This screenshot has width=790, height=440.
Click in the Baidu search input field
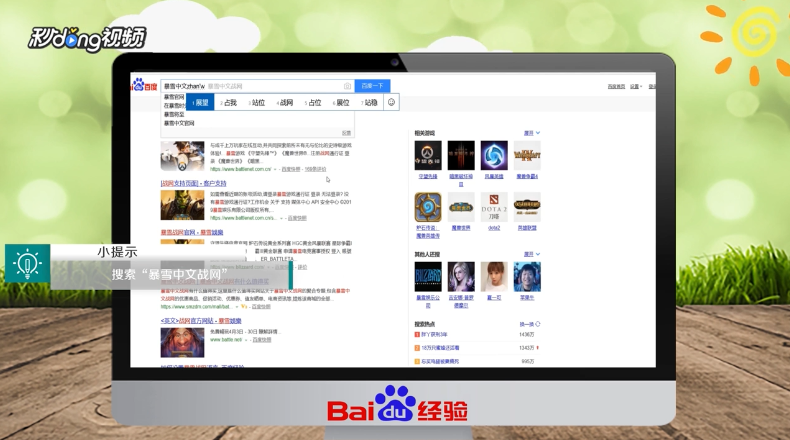click(257, 86)
